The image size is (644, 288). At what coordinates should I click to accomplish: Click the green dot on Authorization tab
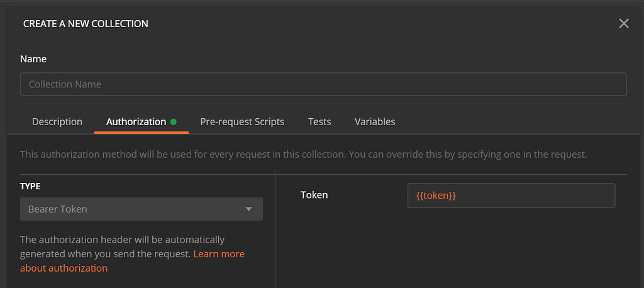click(x=173, y=122)
